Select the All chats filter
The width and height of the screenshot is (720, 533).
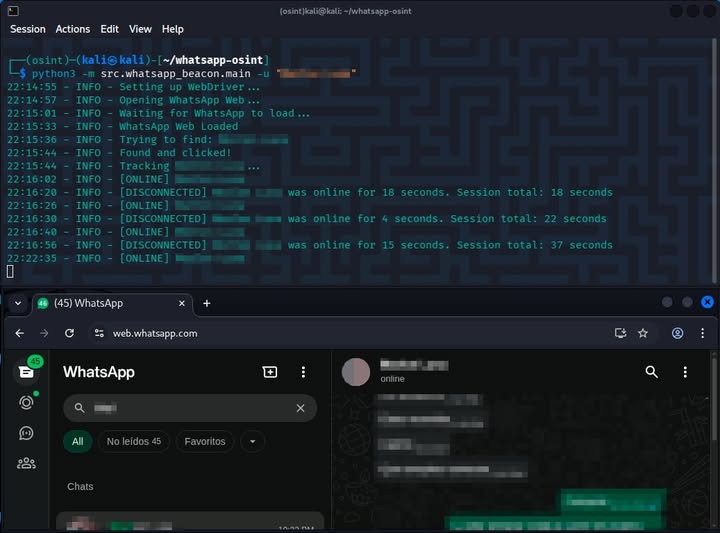click(78, 441)
